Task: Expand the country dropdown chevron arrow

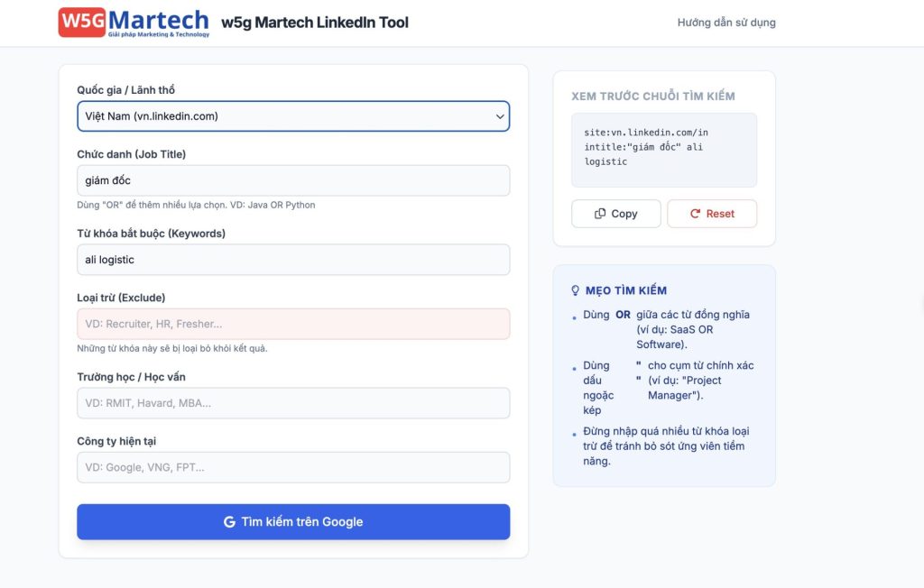Action: [500, 116]
